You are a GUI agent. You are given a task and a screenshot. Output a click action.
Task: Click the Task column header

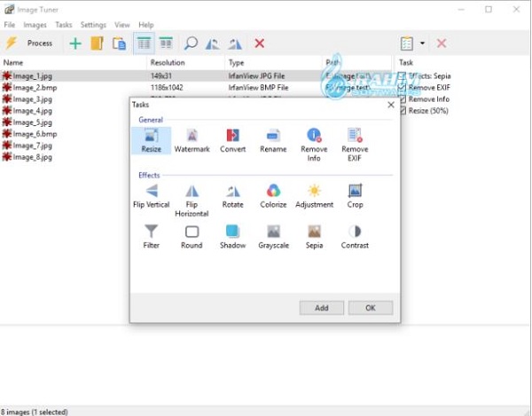406,62
